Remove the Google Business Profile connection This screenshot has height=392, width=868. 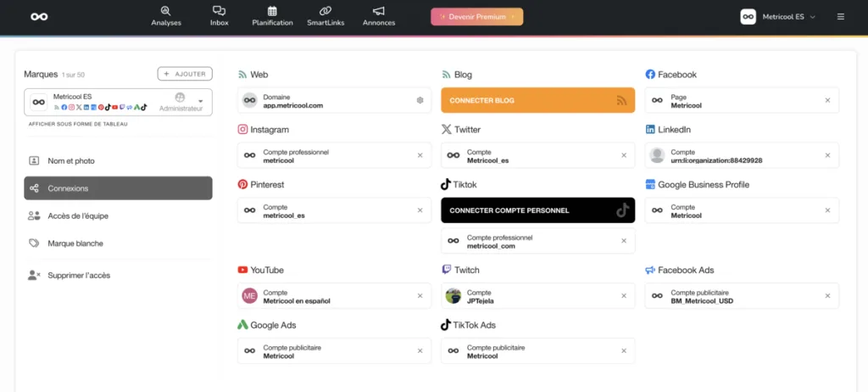(827, 210)
